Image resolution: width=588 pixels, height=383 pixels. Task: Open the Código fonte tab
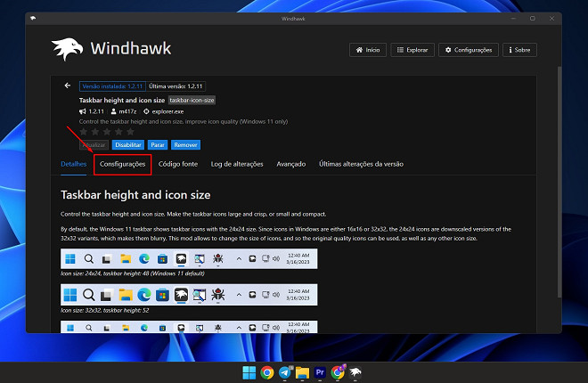178,164
